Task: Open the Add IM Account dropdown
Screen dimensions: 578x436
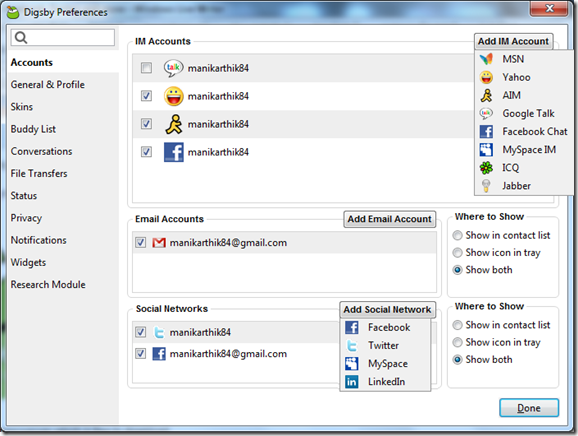Action: (513, 41)
